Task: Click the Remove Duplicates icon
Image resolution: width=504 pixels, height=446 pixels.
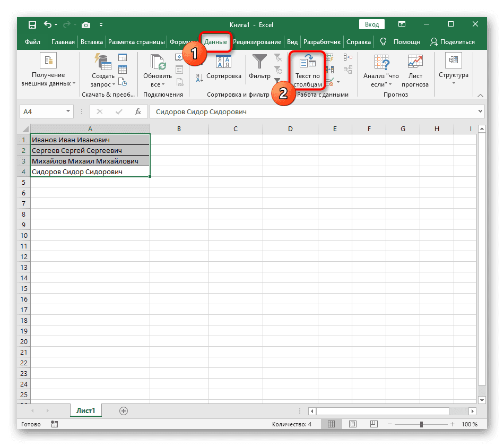Action: (329, 70)
